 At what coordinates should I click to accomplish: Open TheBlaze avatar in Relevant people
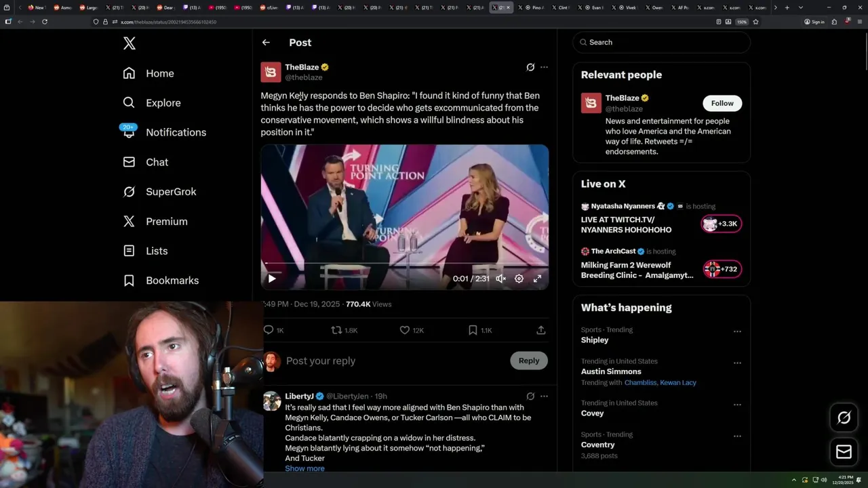[x=591, y=103]
